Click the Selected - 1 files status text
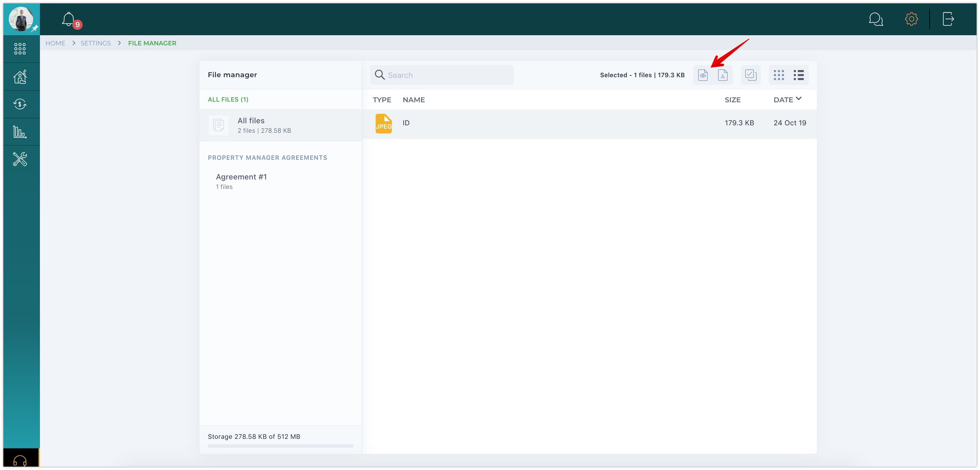Image resolution: width=980 pixels, height=470 pixels. click(x=642, y=75)
